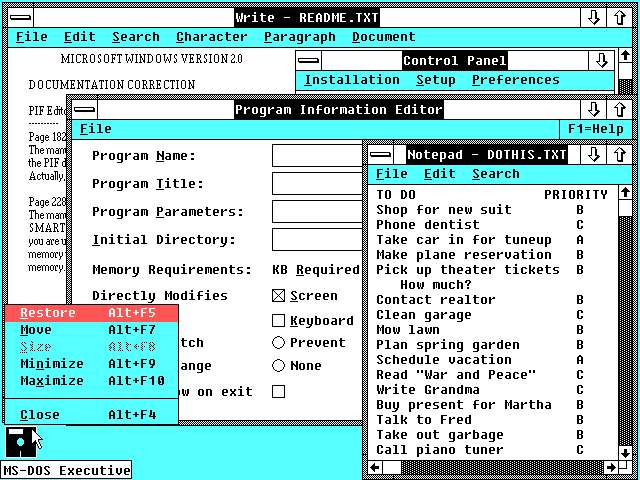The height and width of the screenshot is (480, 640).
Task: Click the Program Parameters input field
Action: click(x=317, y=211)
